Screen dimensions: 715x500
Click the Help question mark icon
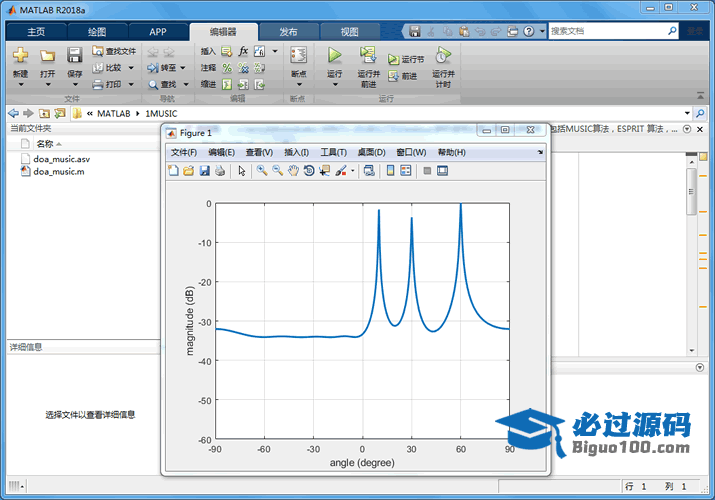coord(528,31)
